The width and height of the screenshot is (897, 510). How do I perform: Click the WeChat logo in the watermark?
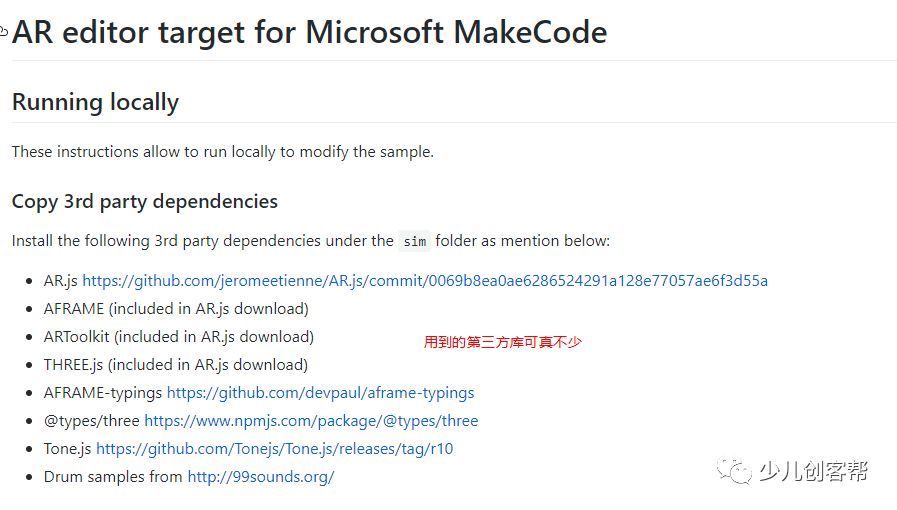click(735, 471)
